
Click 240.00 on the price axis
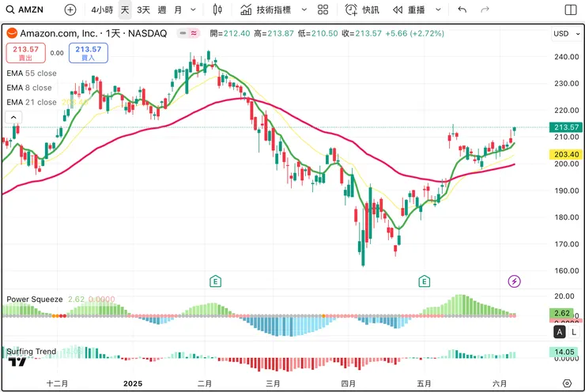tap(566, 57)
